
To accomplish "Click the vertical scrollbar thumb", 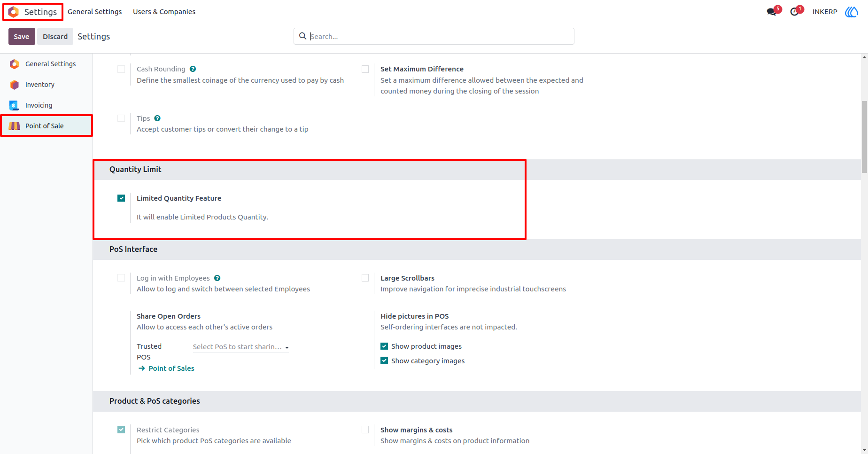I will pos(864,137).
